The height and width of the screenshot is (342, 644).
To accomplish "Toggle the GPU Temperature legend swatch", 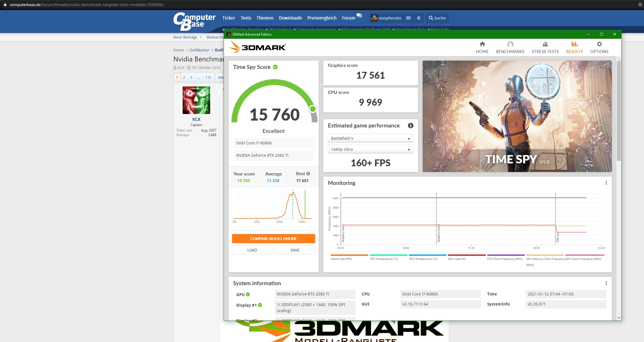I will pos(428,255).
